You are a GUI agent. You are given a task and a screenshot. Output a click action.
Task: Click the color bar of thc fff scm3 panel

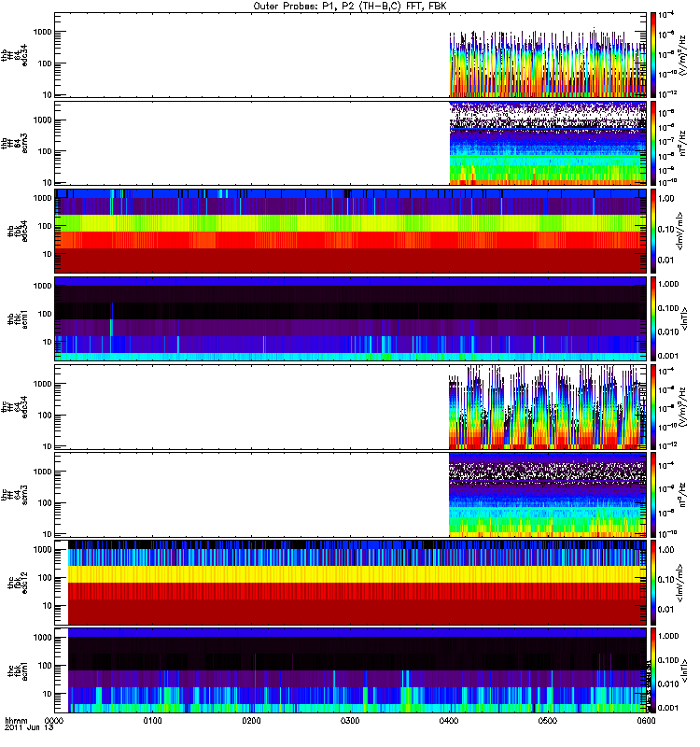pos(653,495)
